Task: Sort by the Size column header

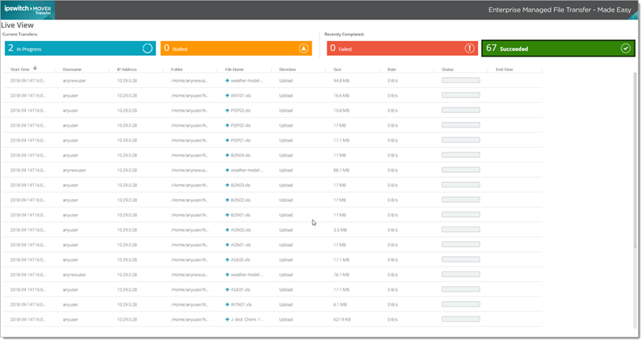Action: (337, 69)
